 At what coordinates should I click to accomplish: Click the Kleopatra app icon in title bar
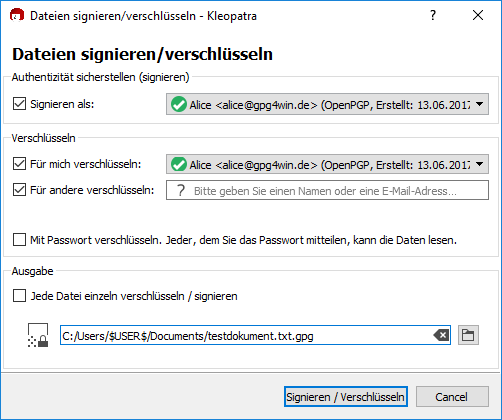click(17, 15)
